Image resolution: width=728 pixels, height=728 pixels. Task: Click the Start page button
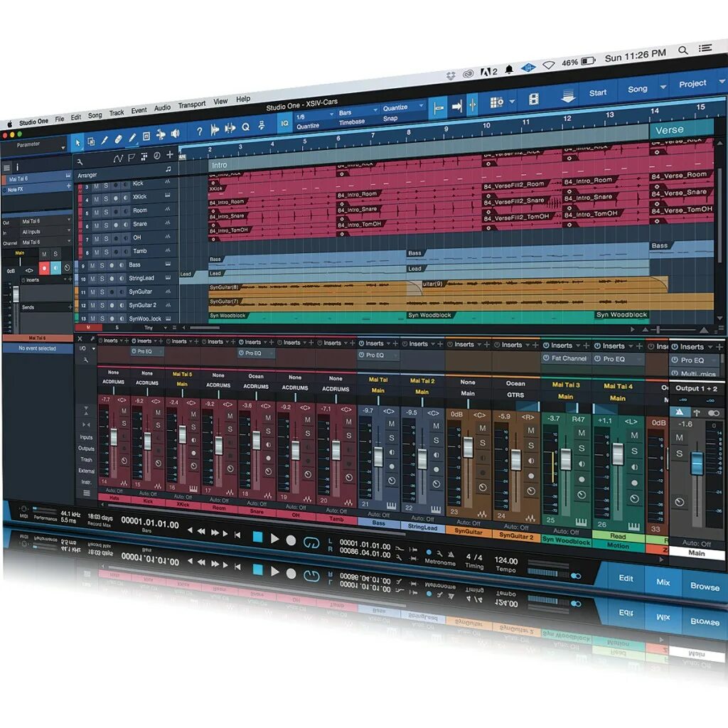pos(597,93)
